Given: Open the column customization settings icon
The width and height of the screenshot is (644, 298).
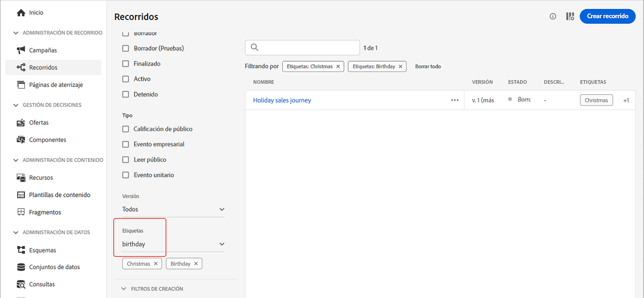Looking at the screenshot, I should [570, 17].
